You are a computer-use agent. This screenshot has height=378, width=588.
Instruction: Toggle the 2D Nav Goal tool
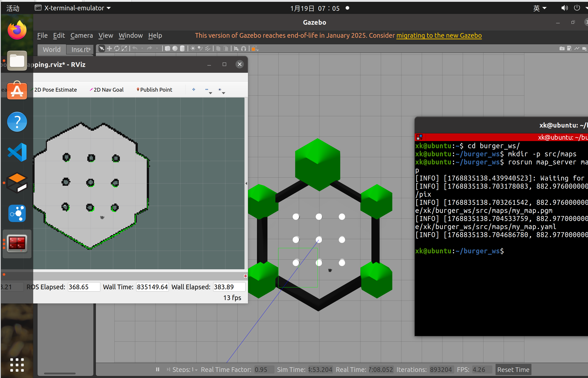coord(106,90)
